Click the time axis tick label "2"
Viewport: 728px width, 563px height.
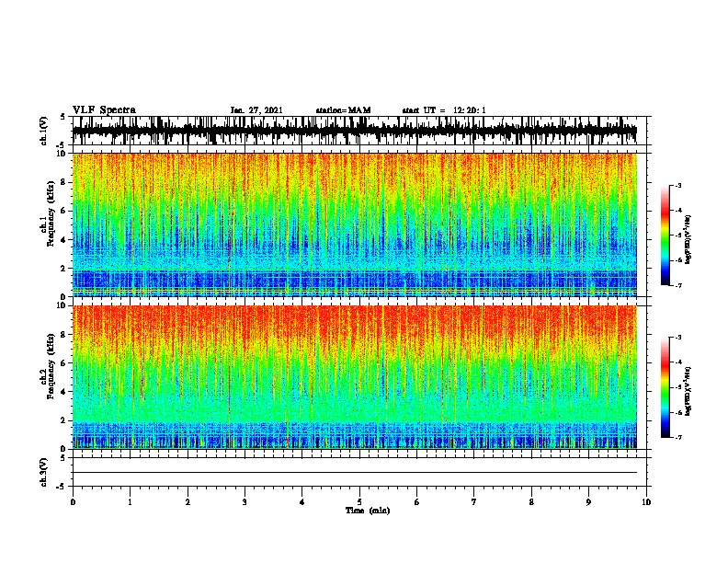pos(188,502)
